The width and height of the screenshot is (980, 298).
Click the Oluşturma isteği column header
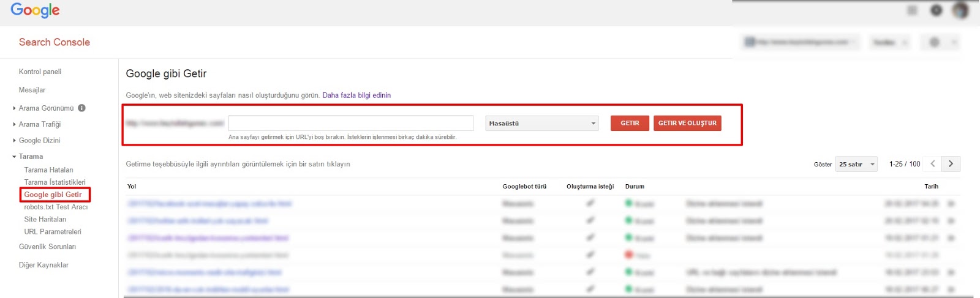click(590, 187)
